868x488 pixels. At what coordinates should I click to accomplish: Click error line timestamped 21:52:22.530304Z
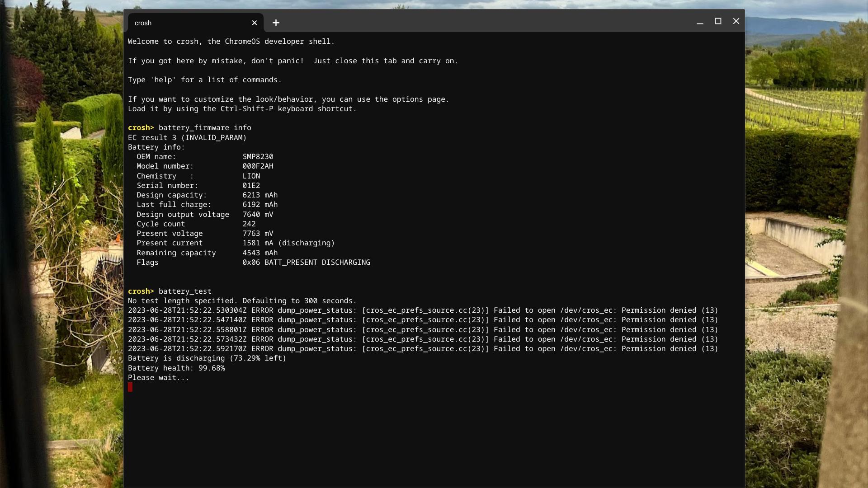tap(423, 310)
